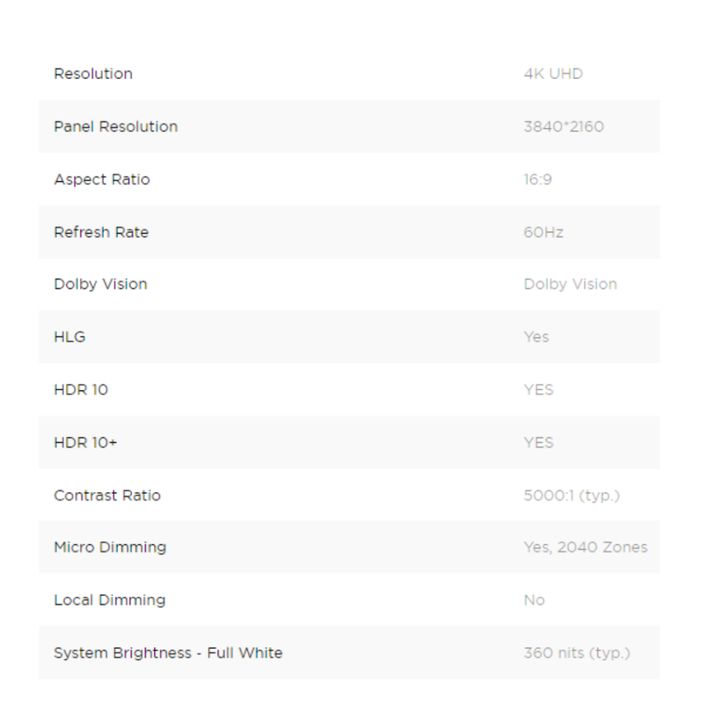Select the 5000:1 (typ.) value

571,495
